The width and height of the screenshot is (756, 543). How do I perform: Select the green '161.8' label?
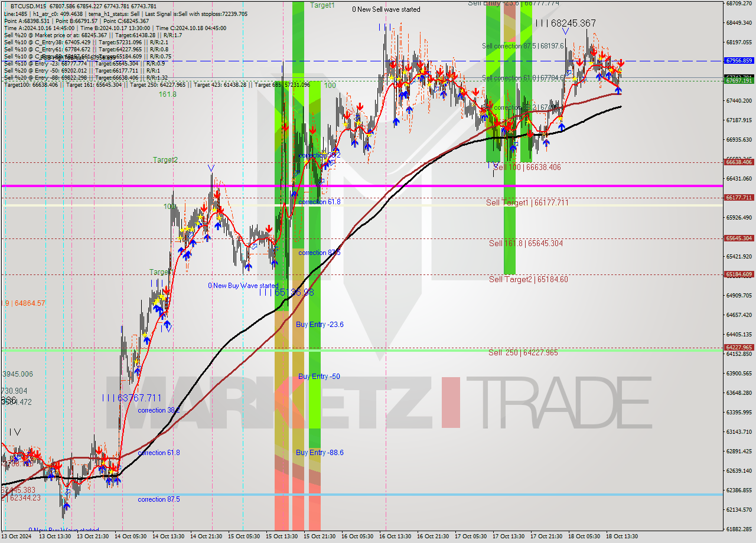(x=167, y=94)
